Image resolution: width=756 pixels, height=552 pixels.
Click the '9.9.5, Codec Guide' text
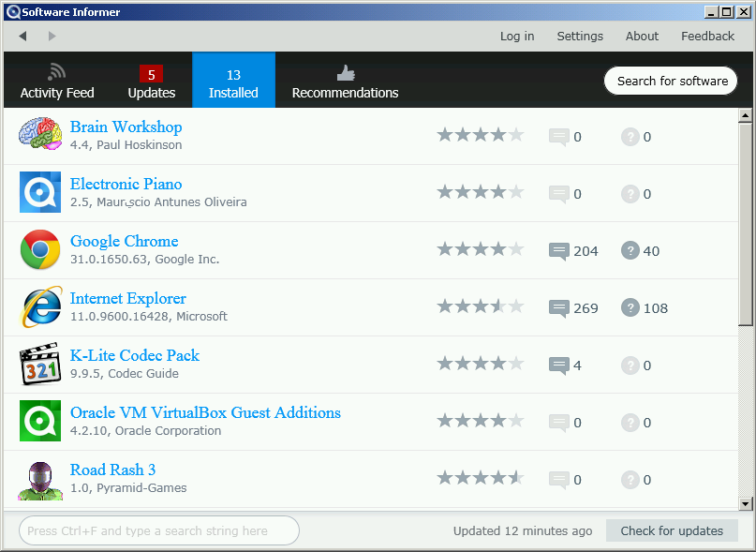tap(125, 374)
